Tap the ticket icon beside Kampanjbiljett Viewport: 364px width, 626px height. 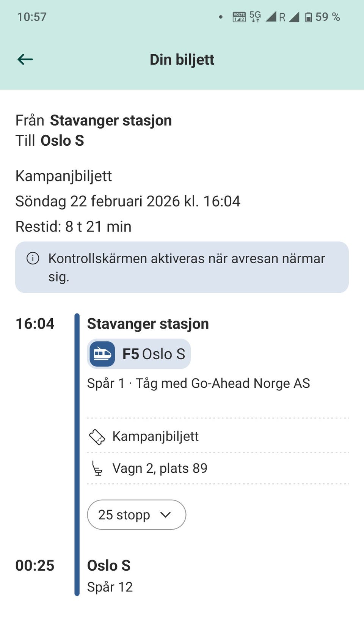pos(97,437)
